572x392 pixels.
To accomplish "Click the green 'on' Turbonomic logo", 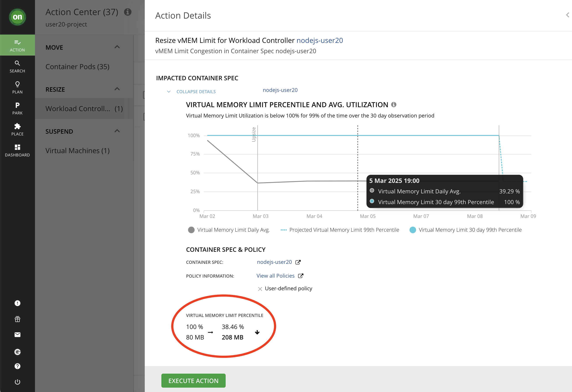I will [17, 17].
